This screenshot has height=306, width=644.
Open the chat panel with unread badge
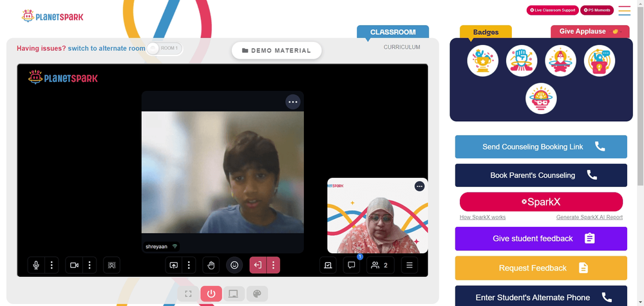coord(352,265)
